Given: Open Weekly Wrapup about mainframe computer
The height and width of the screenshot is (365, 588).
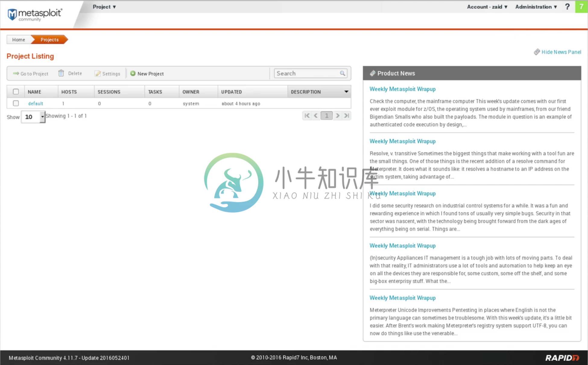Looking at the screenshot, I should pos(403,89).
